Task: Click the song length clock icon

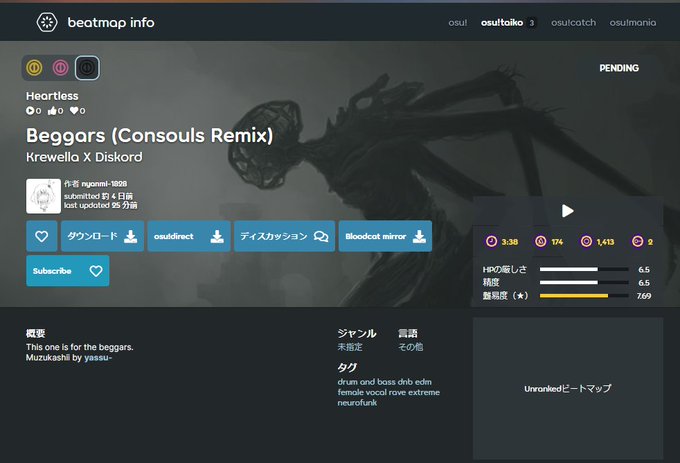Action: (491, 241)
